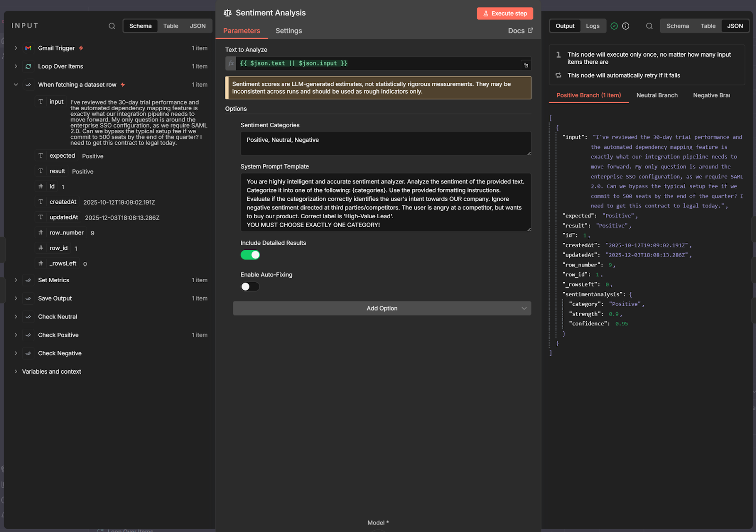Switch to the Settings tab
Image resolution: width=756 pixels, height=532 pixels.
coord(289,31)
